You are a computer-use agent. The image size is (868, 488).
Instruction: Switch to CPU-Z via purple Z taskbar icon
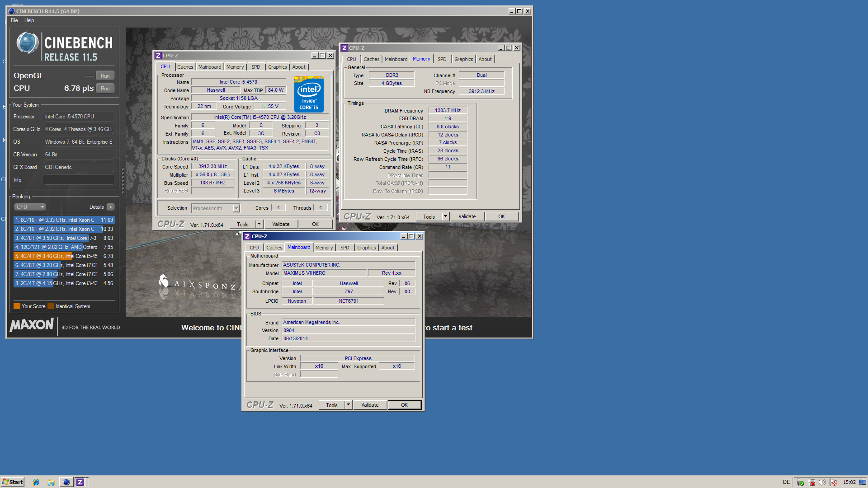(x=80, y=482)
